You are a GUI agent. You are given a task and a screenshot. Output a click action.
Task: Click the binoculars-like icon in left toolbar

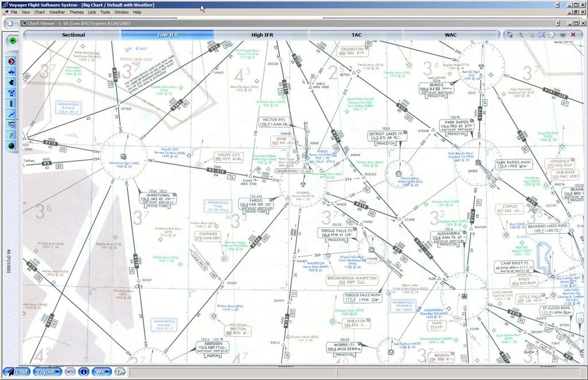click(11, 125)
